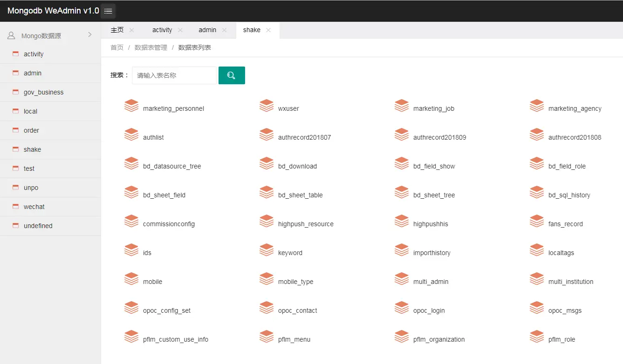Click the multi_institution table name
The height and width of the screenshot is (364, 623).
coord(571,282)
